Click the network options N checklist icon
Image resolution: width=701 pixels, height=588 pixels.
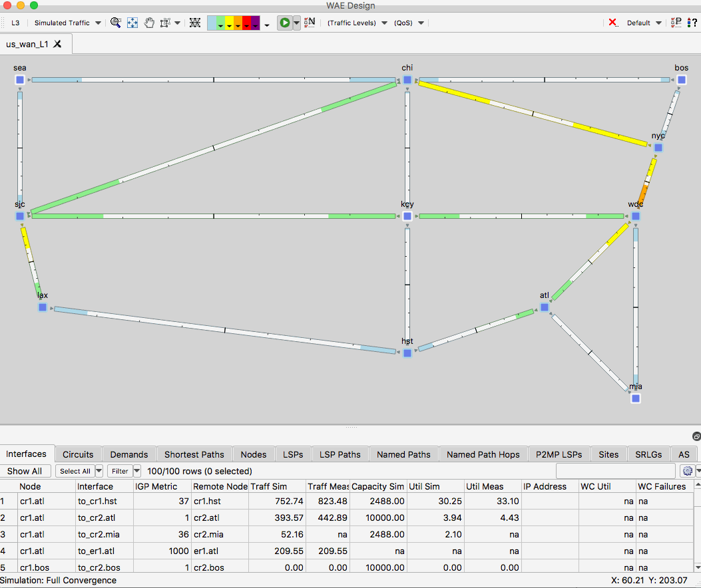point(310,23)
